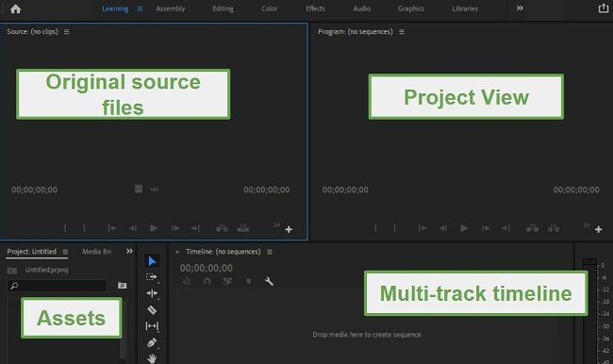Expand Source monitor transport overflow chevron

click(x=276, y=224)
